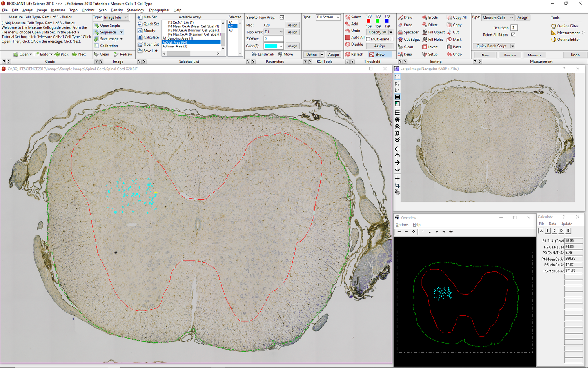Viewport: 588px width, 368px height.
Task: Set navigator zoom to 1:2
Action: click(x=397, y=84)
